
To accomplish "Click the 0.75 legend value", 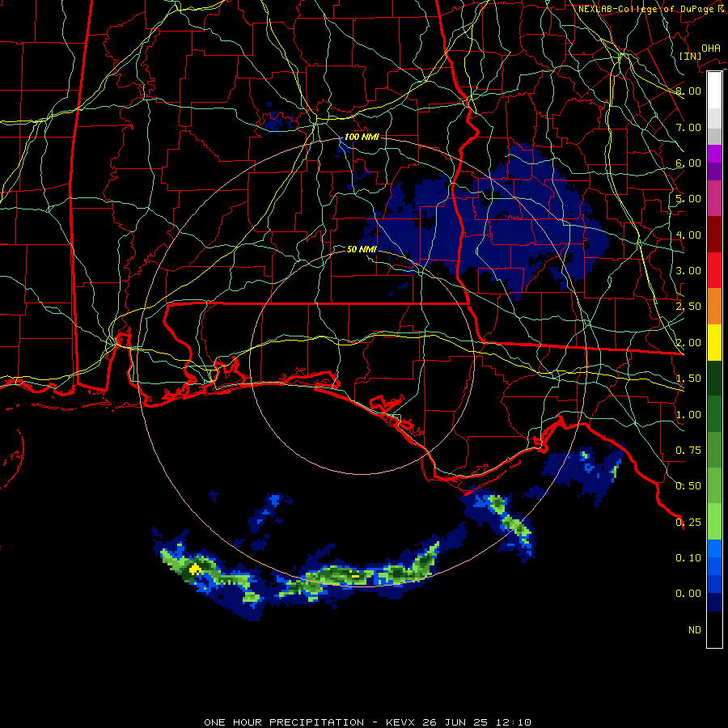I will tap(688, 451).
